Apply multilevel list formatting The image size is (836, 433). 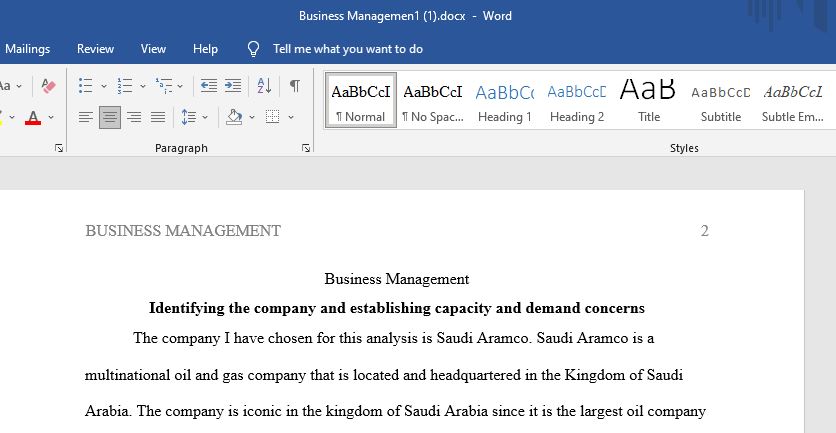[164, 86]
